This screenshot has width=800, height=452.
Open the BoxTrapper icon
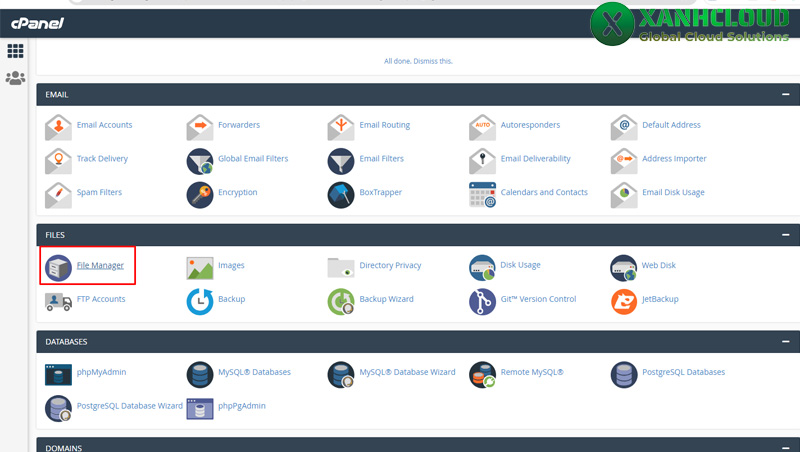341,195
